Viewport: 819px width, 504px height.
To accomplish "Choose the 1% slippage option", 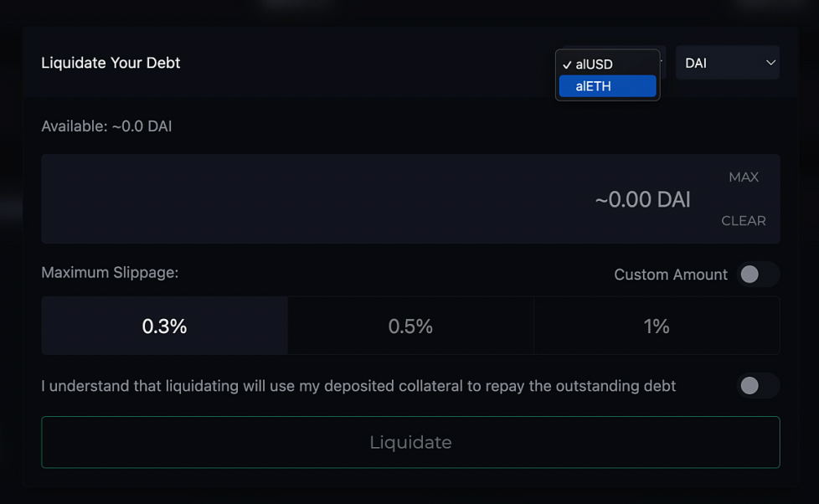I will tap(657, 327).
